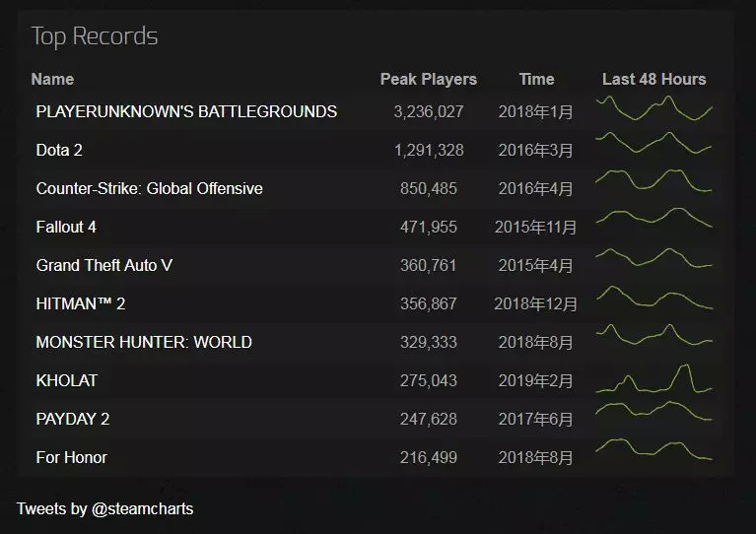Click the MONSTER HUNTER: WORLD sparkline
The height and width of the screenshot is (534, 756).
pos(653,334)
